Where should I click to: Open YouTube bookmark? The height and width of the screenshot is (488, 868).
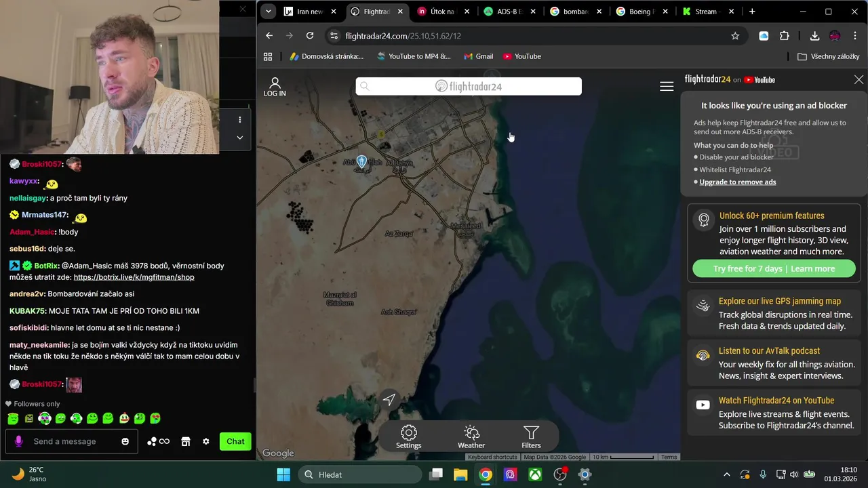click(x=522, y=56)
